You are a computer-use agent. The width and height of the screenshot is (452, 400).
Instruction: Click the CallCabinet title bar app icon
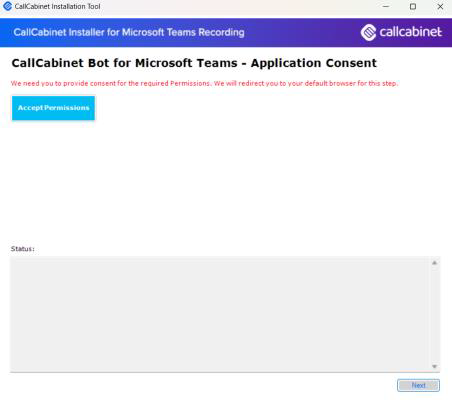tap(7, 6)
